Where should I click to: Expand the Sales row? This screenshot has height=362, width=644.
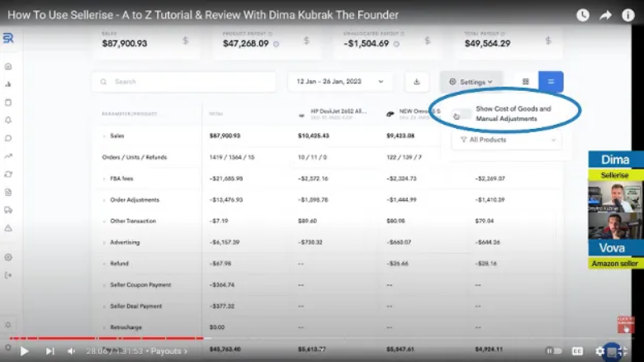click(104, 136)
